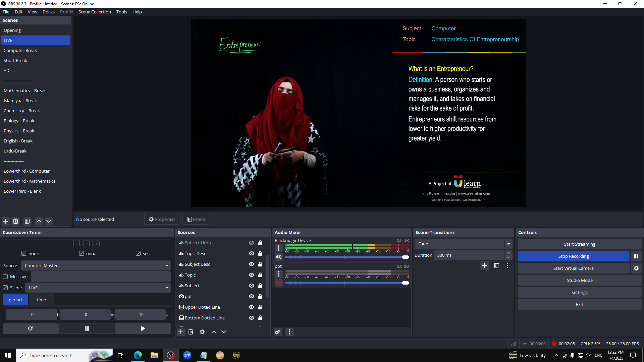Delete selected source with trash icon
The image size is (644, 362).
191,332
